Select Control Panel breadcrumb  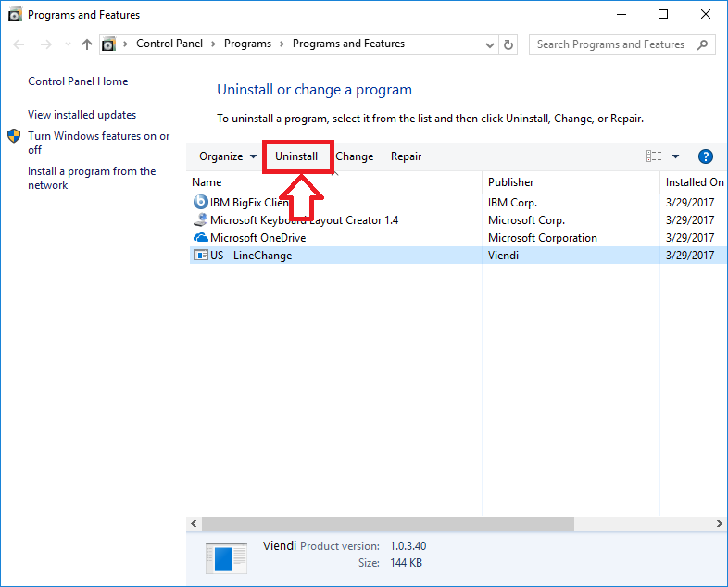click(x=169, y=44)
